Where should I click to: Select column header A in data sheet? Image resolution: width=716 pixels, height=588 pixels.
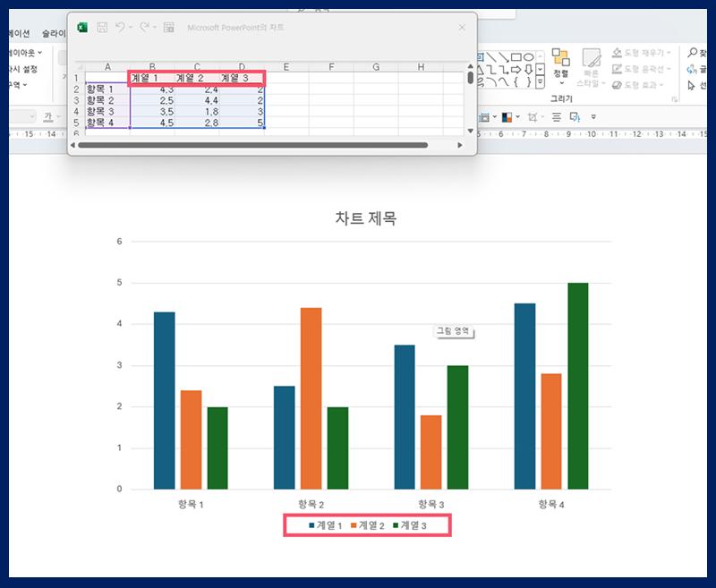click(107, 66)
